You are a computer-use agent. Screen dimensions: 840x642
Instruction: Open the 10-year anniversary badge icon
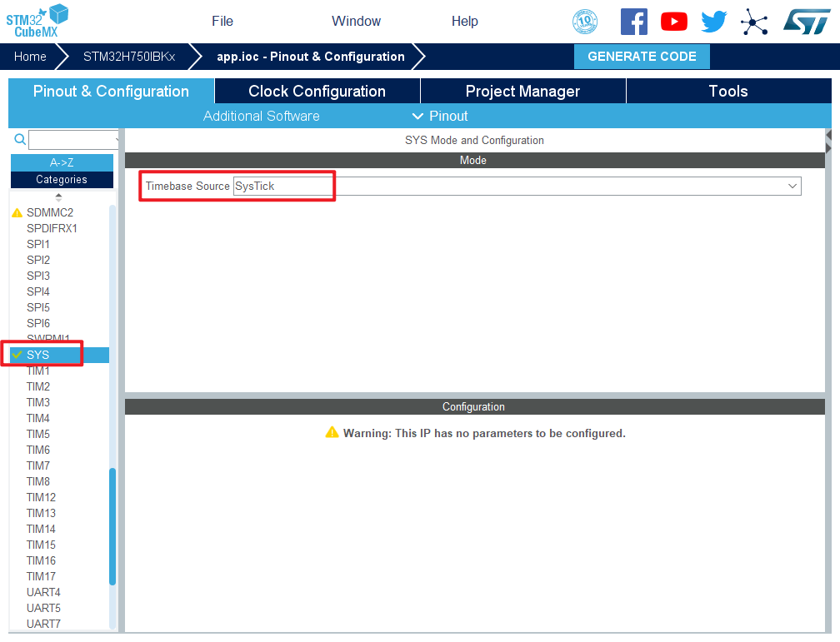[585, 22]
